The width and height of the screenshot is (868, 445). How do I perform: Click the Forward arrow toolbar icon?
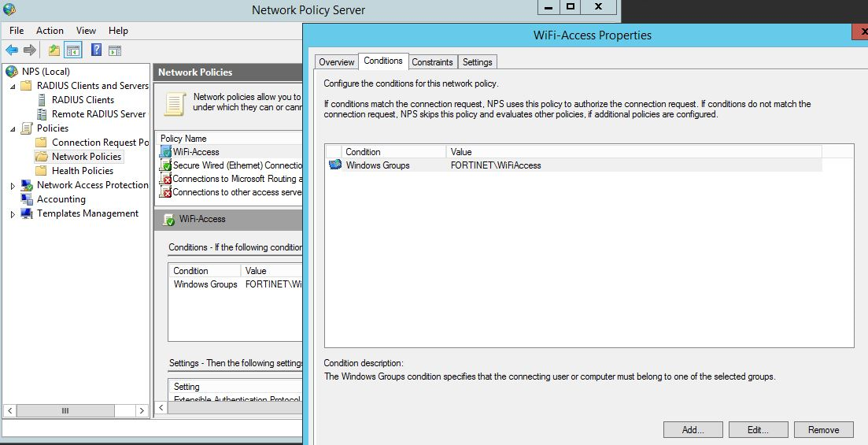pos(30,50)
